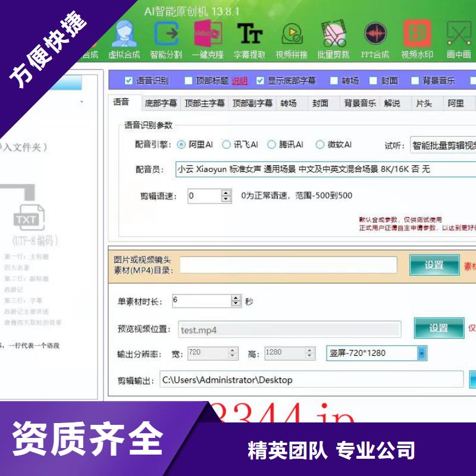Select the 阿里AI voice engine

click(x=181, y=145)
